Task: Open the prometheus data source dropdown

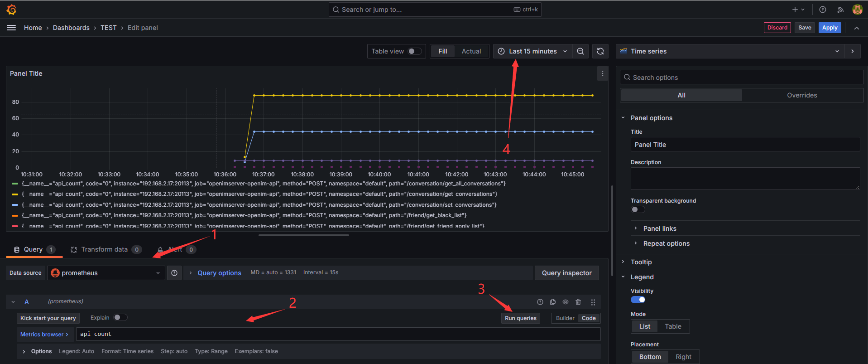Action: click(106, 273)
